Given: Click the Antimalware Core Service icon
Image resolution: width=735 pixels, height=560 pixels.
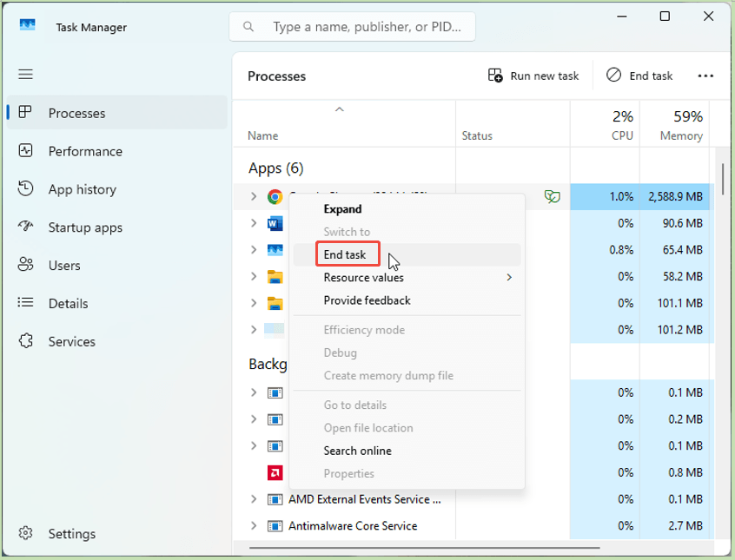Looking at the screenshot, I should click(x=275, y=526).
